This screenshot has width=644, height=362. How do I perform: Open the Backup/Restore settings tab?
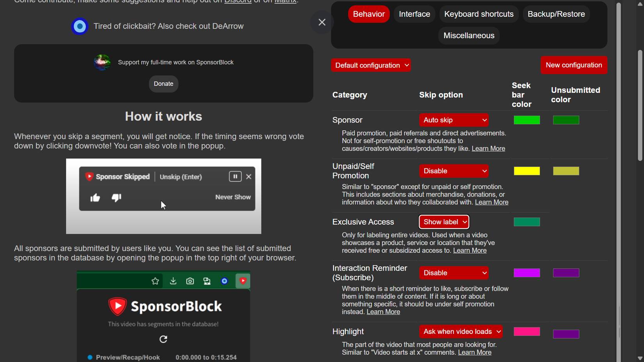point(556,14)
